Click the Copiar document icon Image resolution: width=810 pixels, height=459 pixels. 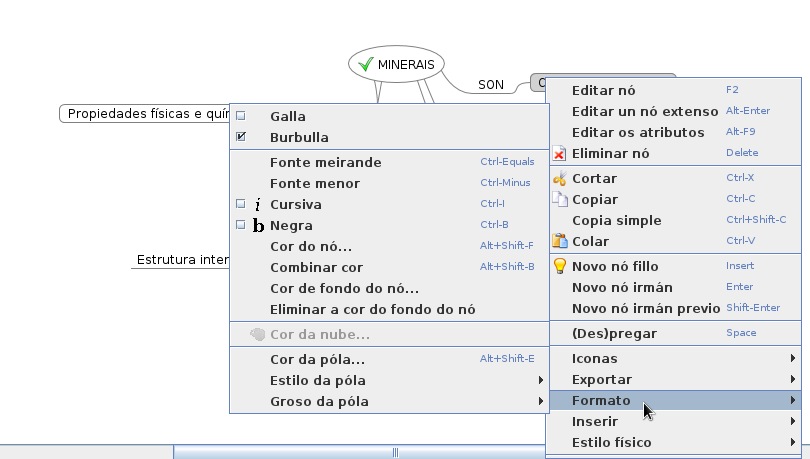click(x=560, y=199)
